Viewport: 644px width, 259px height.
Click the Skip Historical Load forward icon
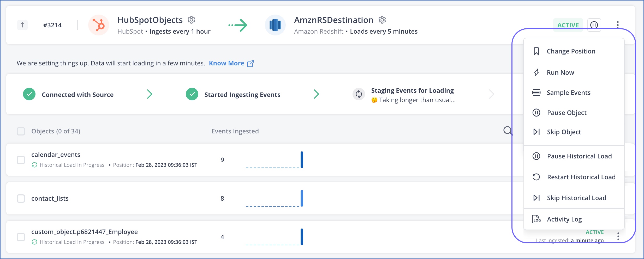tap(536, 198)
